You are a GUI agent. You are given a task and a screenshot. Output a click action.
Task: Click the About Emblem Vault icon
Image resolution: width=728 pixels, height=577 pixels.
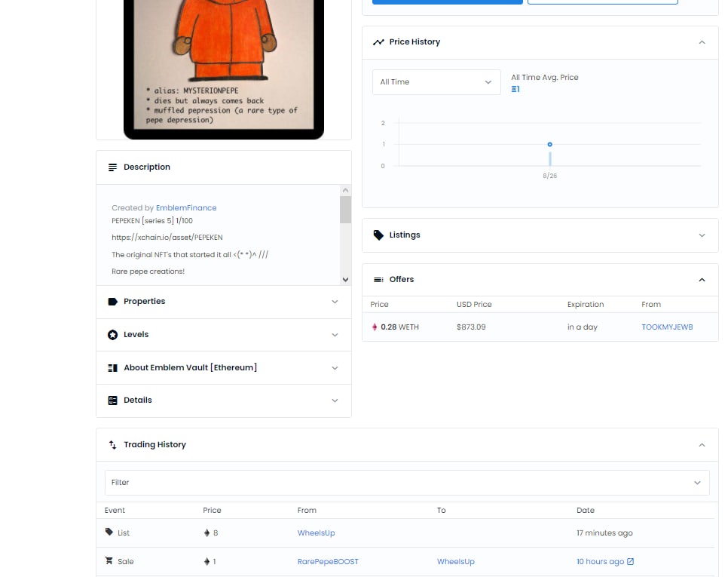point(112,368)
